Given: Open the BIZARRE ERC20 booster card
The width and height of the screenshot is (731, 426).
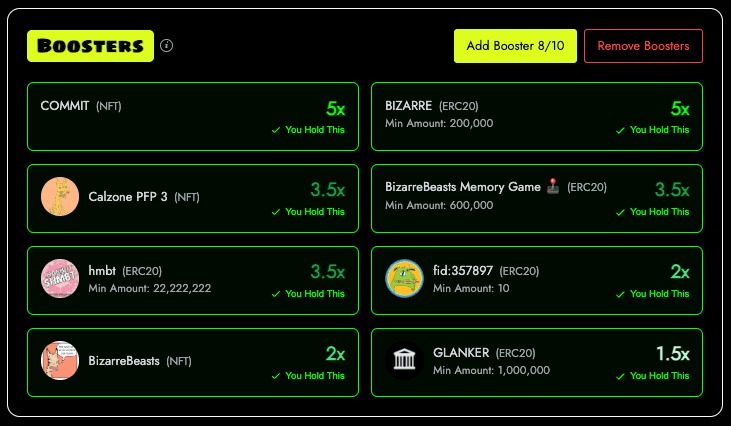Looking at the screenshot, I should point(537,117).
